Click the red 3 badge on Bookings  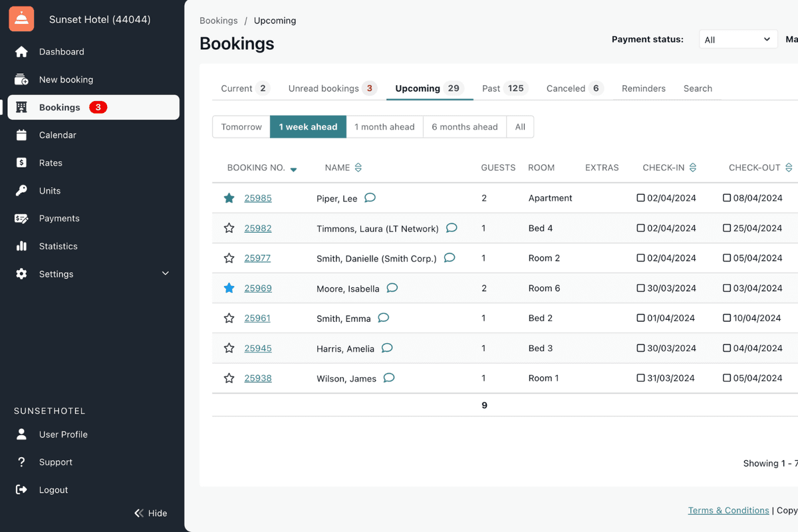pyautogui.click(x=98, y=108)
